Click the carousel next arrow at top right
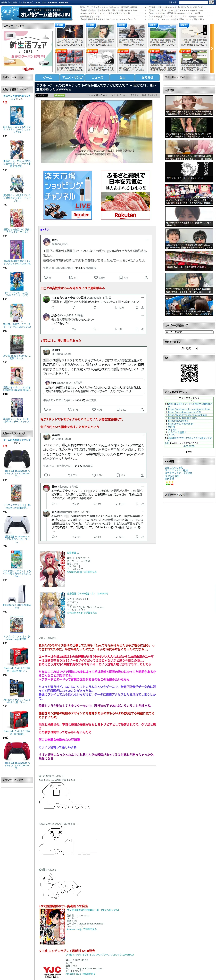This screenshot has height=980, width=216. point(212,49)
